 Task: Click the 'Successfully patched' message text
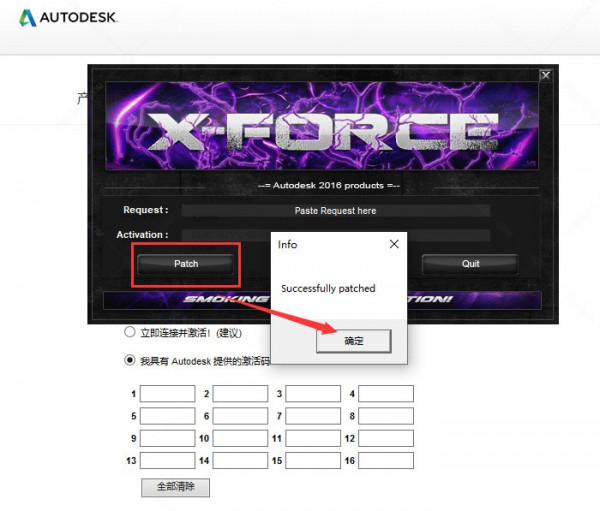click(x=328, y=289)
